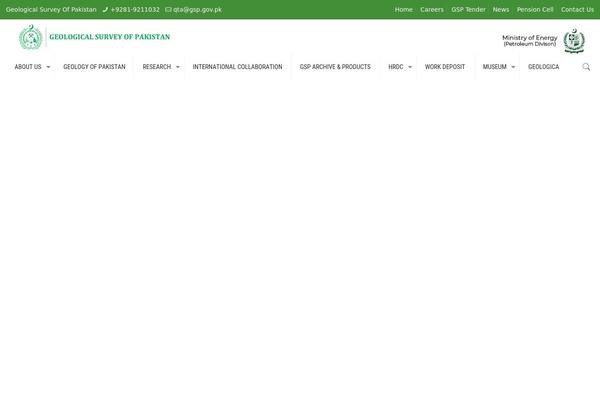Open the Careers link

432,10
